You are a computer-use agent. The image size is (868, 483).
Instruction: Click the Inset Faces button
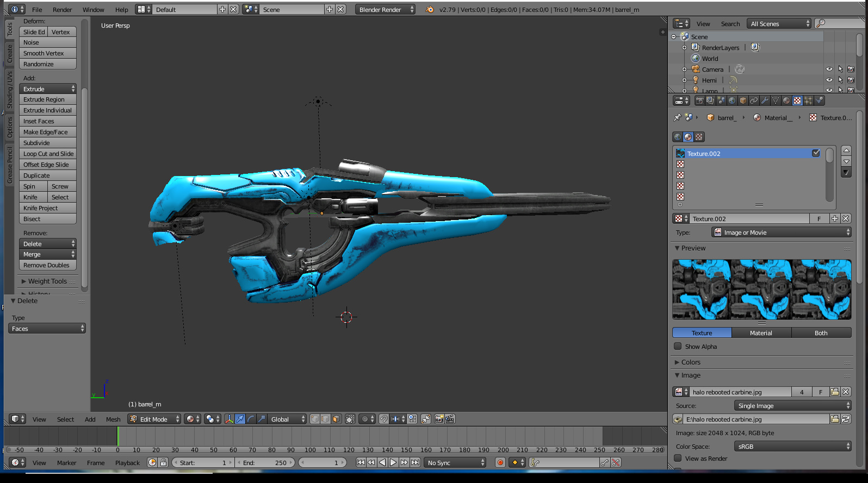click(48, 121)
